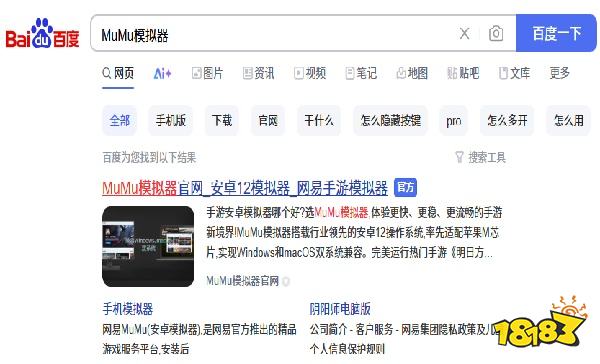Click the MuMu模拟器官网 source link
This screenshot has width=600, height=364.
(x=243, y=281)
